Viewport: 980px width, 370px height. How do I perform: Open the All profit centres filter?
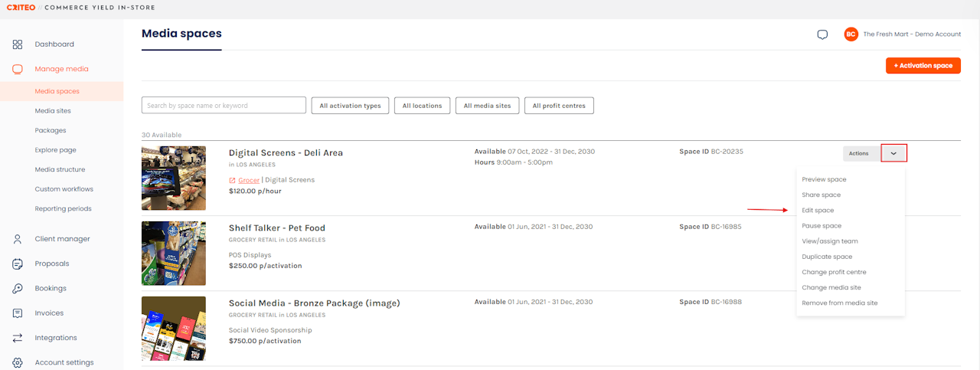(559, 106)
